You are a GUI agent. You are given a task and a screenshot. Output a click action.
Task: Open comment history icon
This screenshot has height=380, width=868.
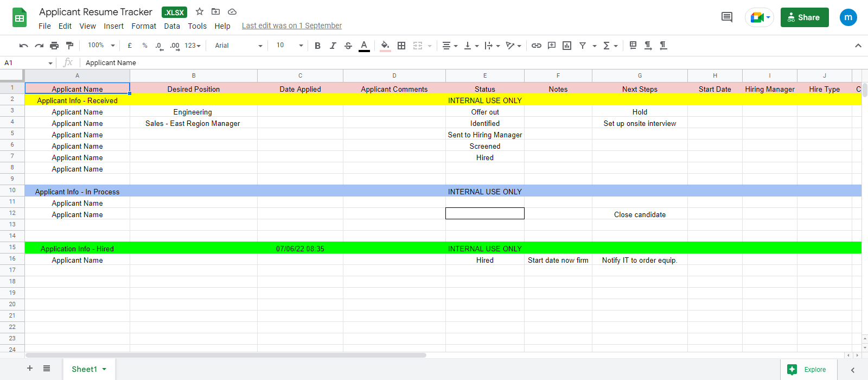pyautogui.click(x=726, y=17)
